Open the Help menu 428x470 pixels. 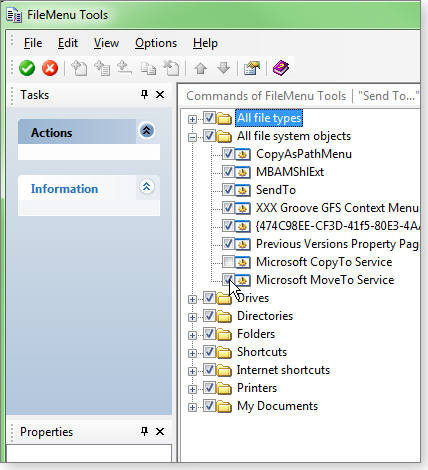point(205,43)
